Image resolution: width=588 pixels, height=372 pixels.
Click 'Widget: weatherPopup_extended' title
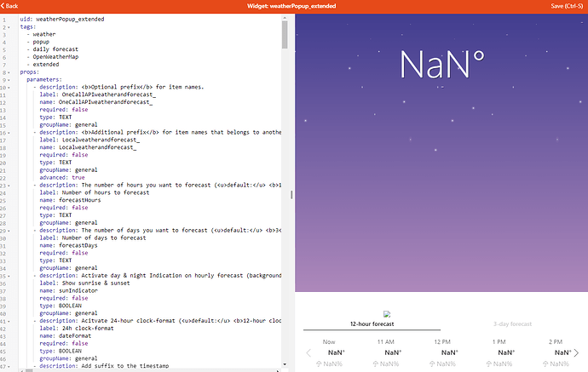(291, 6)
